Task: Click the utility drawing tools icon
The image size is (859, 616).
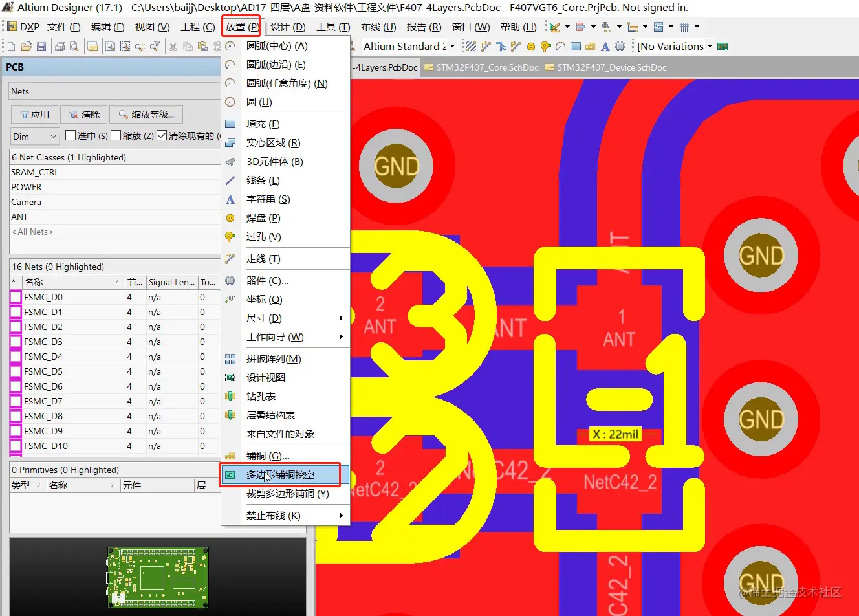Action: coord(554,27)
